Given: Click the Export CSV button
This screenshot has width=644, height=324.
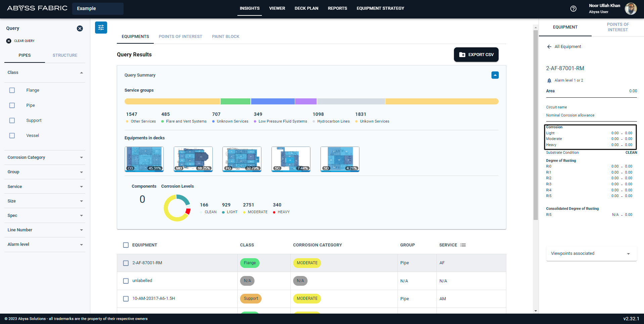Looking at the screenshot, I should (476, 55).
